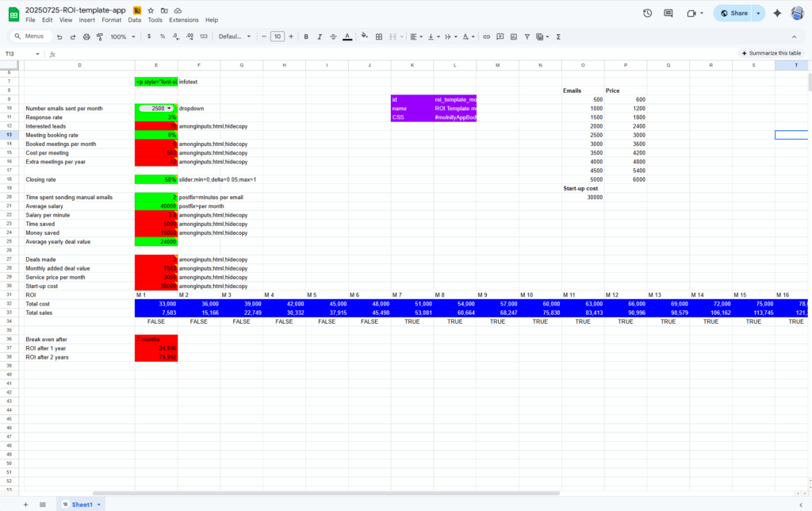This screenshot has width=812, height=511.
Task: Open the View menu
Action: (66, 20)
